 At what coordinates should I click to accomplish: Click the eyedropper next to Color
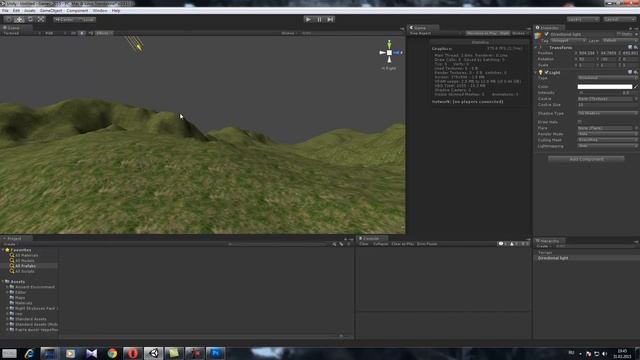click(636, 87)
